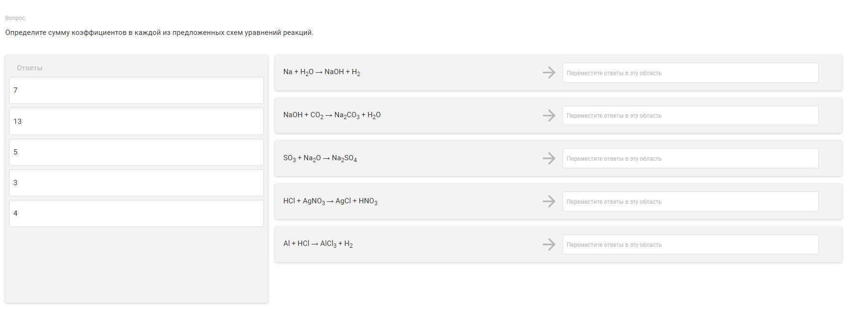Click drop area for Al + HCl reaction
The width and height of the screenshot is (868, 309).
(690, 244)
